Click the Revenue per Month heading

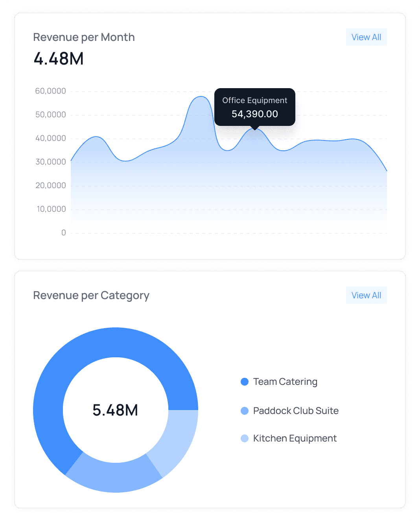84,37
